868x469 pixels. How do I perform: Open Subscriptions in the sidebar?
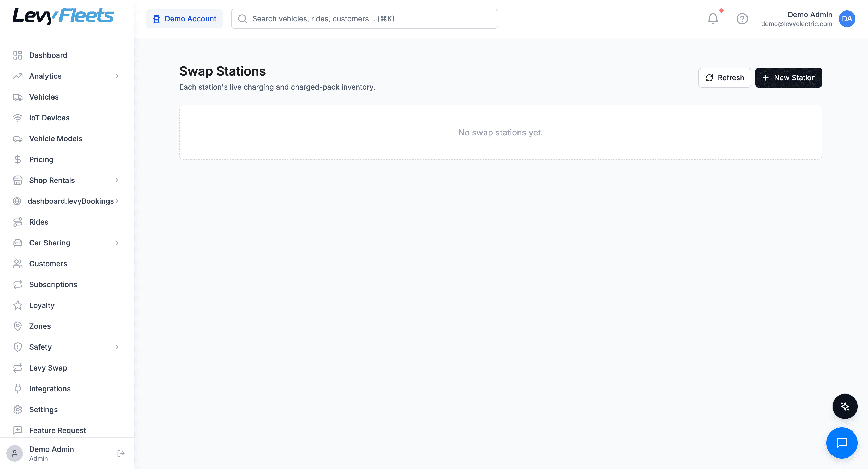coord(67,285)
